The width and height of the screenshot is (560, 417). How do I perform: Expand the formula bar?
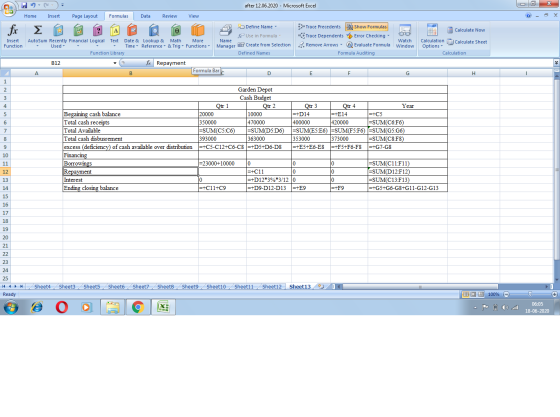(556, 63)
